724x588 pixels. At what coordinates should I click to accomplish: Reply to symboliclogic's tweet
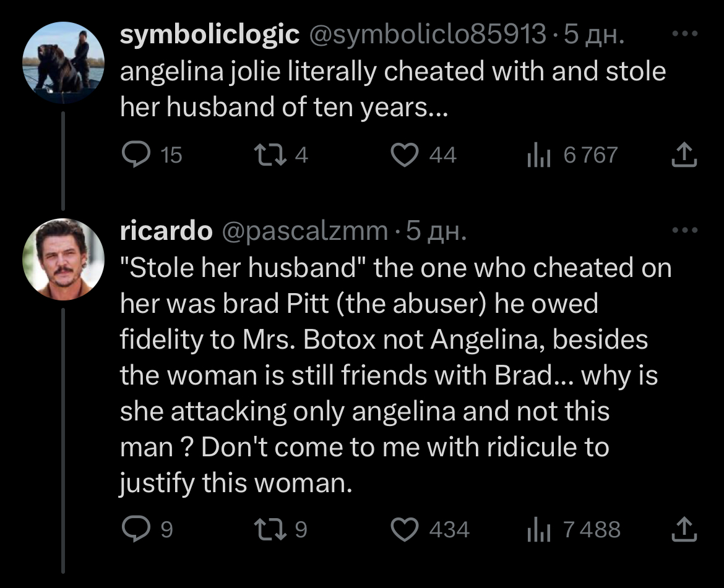(x=134, y=155)
